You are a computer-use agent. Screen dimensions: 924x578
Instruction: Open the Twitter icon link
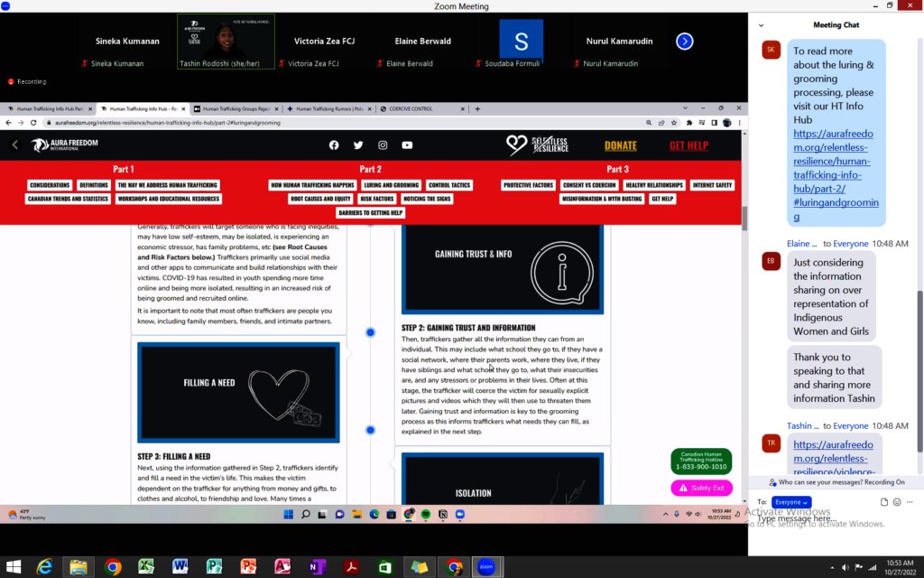pos(358,145)
